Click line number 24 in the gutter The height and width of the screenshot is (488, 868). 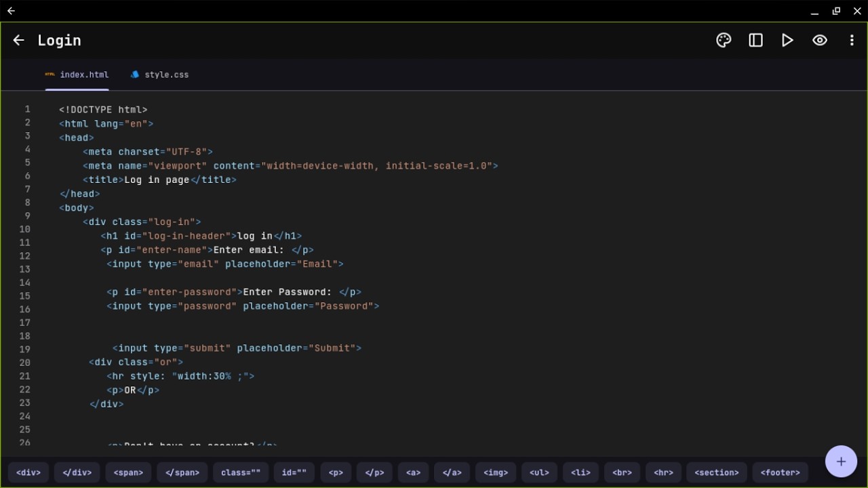coord(24,416)
